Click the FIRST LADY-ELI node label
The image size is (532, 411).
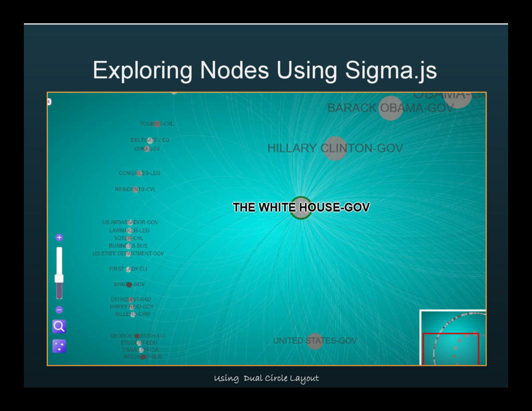[x=128, y=269]
